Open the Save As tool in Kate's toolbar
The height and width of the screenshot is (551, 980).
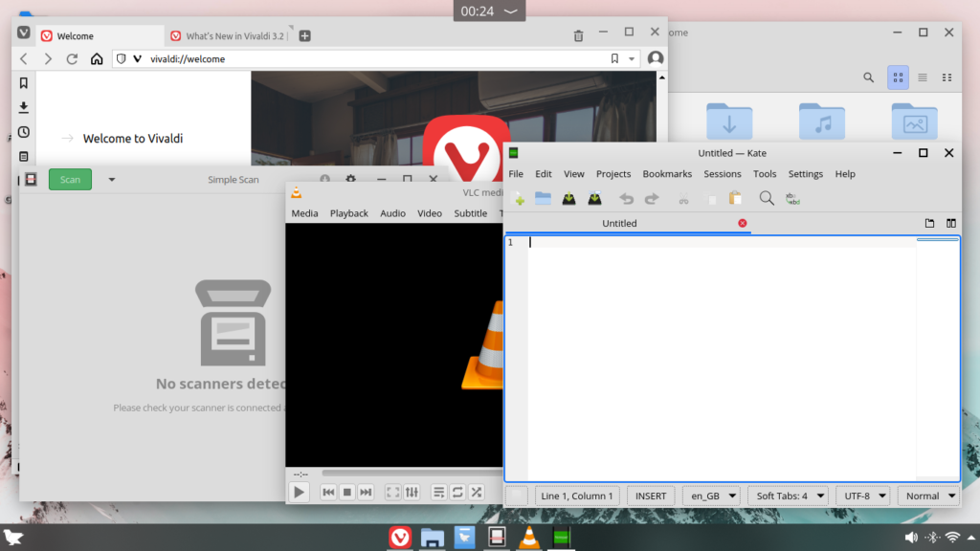coord(594,198)
